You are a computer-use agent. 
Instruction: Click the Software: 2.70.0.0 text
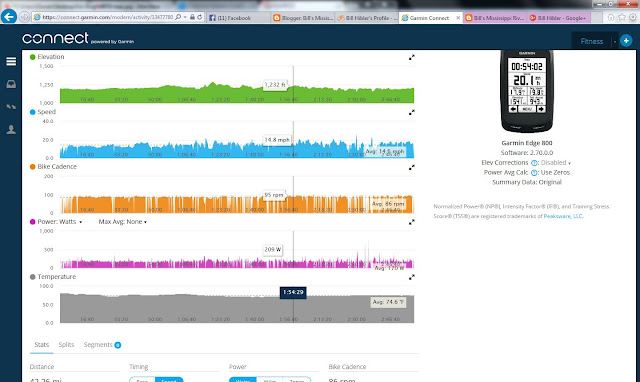(527, 153)
